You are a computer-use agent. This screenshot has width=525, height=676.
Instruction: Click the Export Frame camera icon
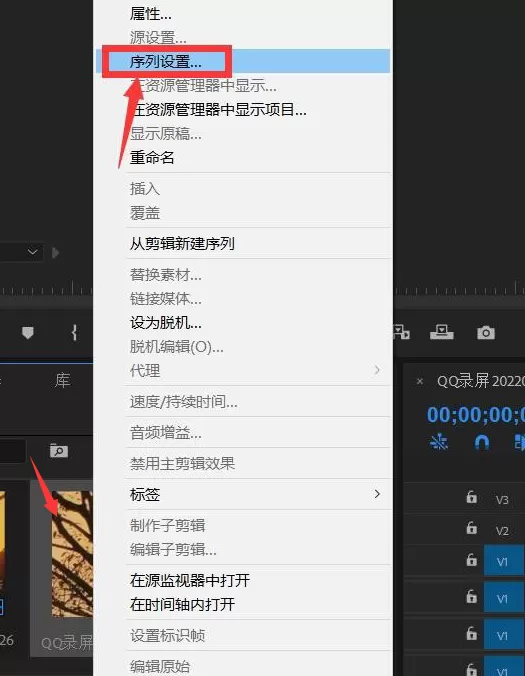tap(486, 332)
